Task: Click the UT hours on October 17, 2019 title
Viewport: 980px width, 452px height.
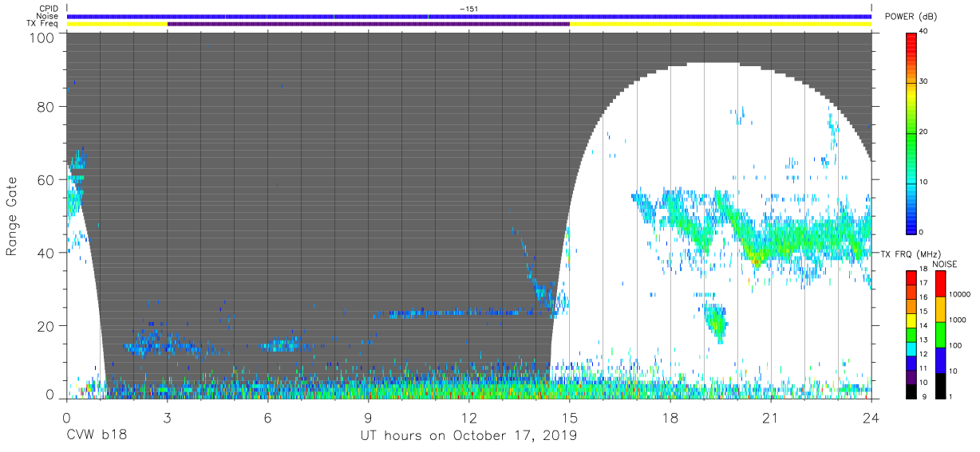Action: point(468,436)
